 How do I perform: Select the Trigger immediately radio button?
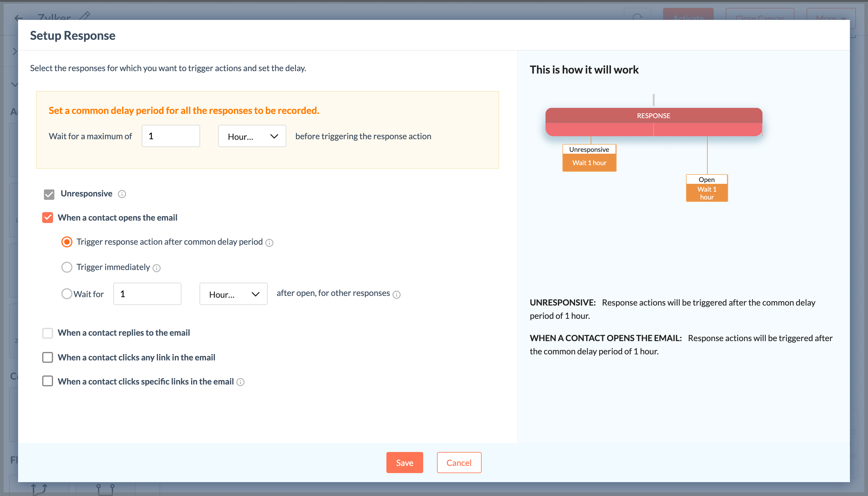(x=67, y=267)
